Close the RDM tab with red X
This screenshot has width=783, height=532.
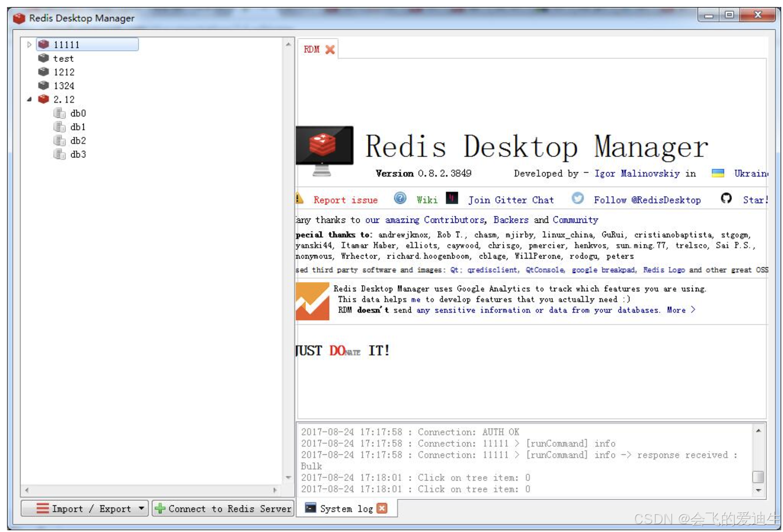[x=330, y=50]
